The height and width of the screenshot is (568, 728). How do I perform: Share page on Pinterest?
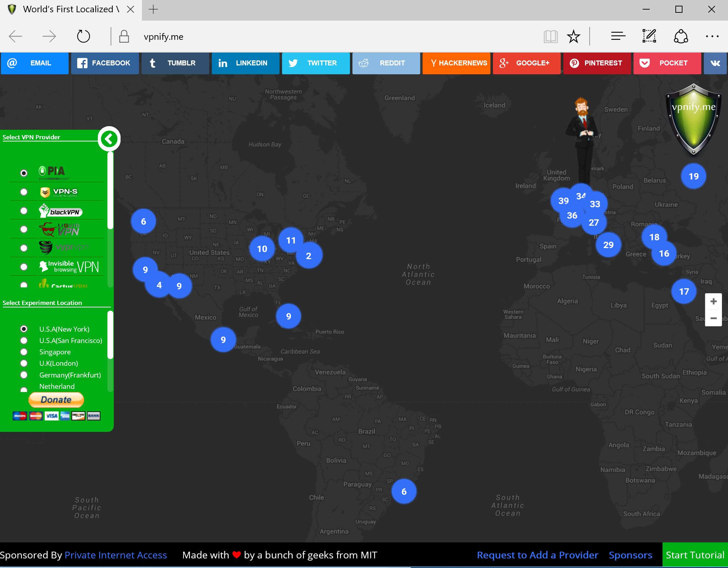[x=597, y=63]
